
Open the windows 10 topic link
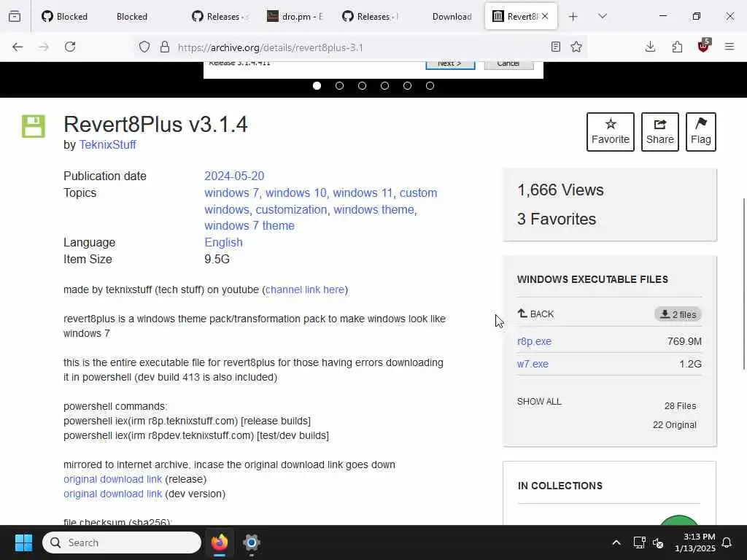[x=296, y=192]
